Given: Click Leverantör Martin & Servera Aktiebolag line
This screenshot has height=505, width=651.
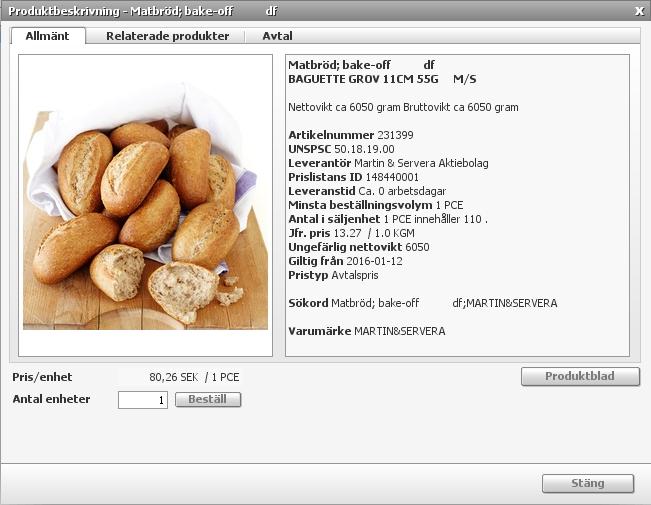Looking at the screenshot, I should [x=388, y=163].
